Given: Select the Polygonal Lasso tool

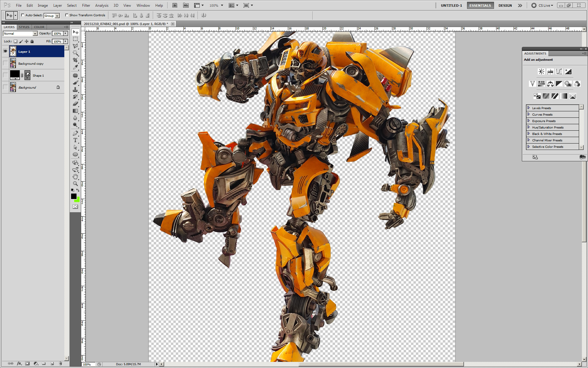Looking at the screenshot, I should click(x=75, y=46).
